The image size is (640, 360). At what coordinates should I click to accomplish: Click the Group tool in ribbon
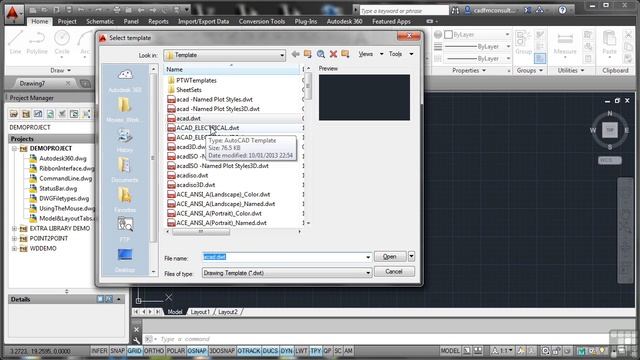tap(524, 42)
